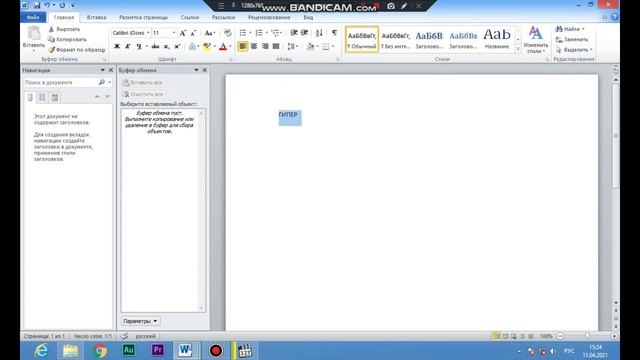
Task: Open the File tab
Action: [x=33, y=18]
